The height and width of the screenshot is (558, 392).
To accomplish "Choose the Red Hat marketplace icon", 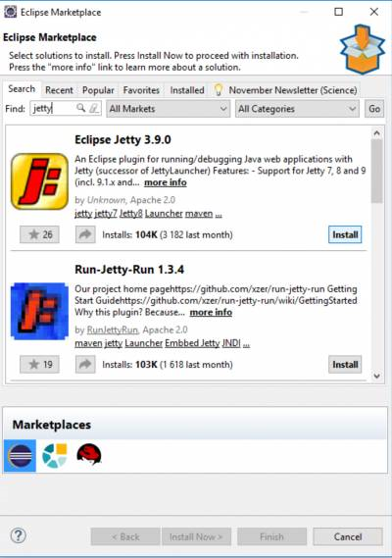I will 89,454.
